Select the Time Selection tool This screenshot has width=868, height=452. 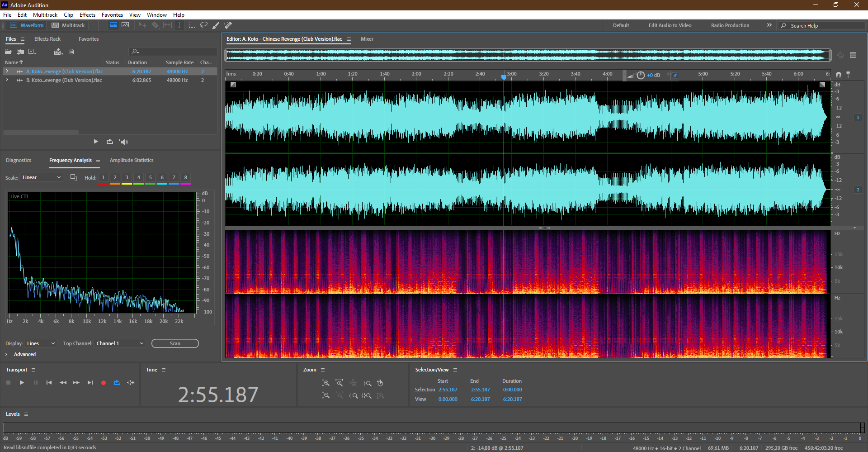click(179, 25)
